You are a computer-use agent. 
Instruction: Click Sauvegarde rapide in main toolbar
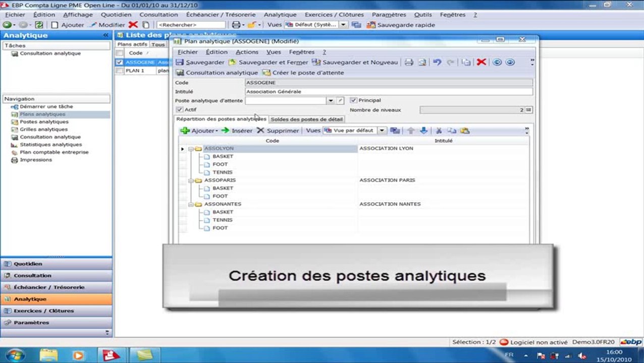pos(400,25)
